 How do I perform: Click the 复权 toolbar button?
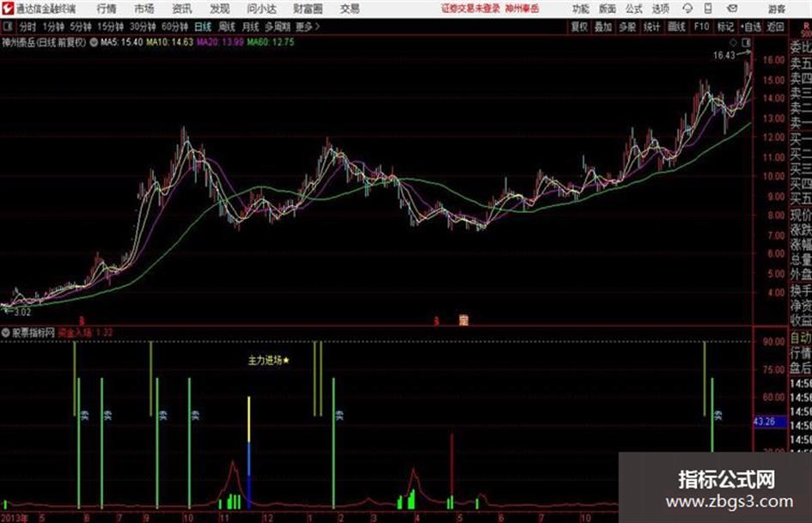point(579,27)
